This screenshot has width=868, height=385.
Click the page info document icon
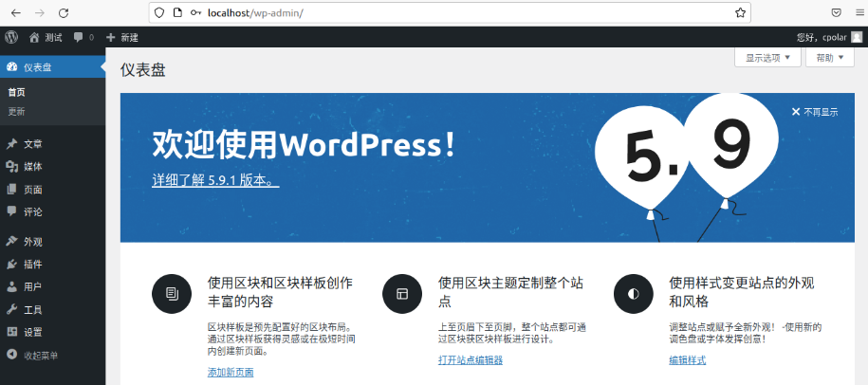click(177, 12)
